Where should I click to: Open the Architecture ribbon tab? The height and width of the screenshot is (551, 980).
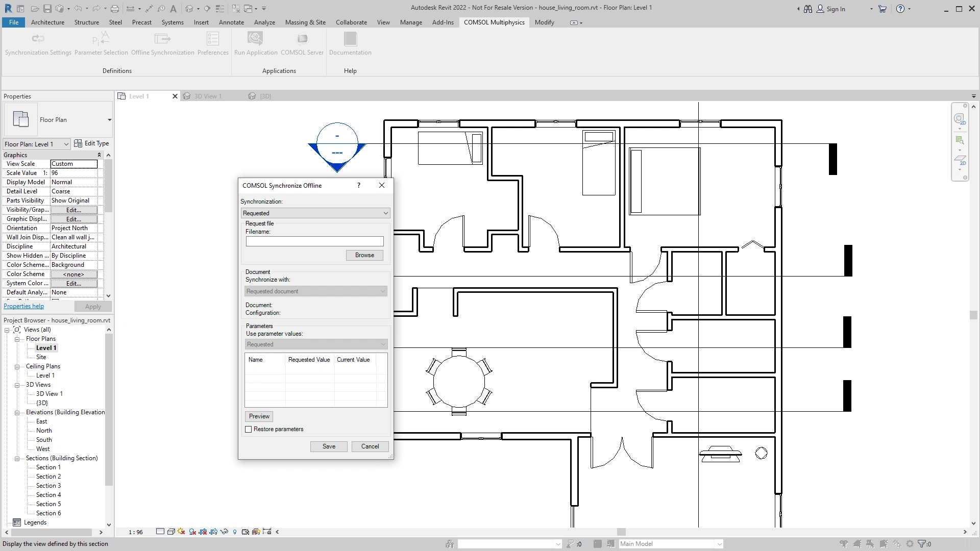point(47,22)
